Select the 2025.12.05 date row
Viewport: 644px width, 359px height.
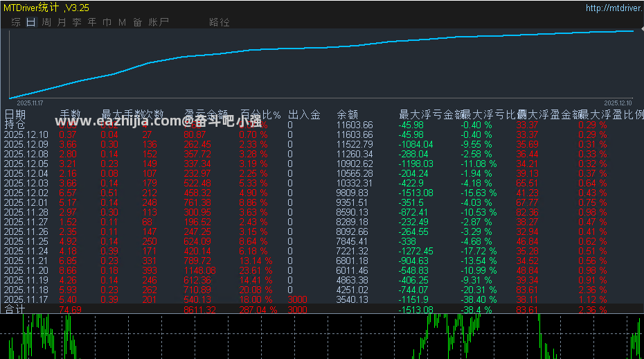(x=26, y=164)
